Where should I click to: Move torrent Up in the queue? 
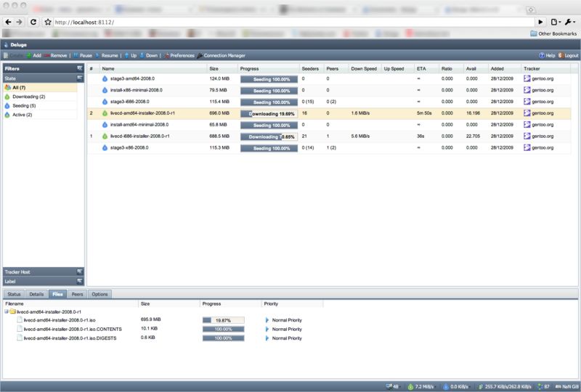click(x=130, y=55)
